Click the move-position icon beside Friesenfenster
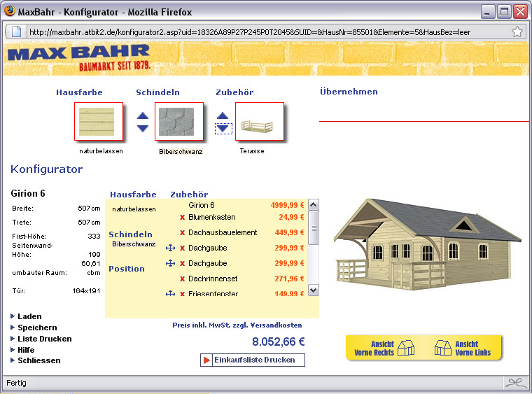Image resolution: width=532 pixels, height=394 pixels. [170, 294]
